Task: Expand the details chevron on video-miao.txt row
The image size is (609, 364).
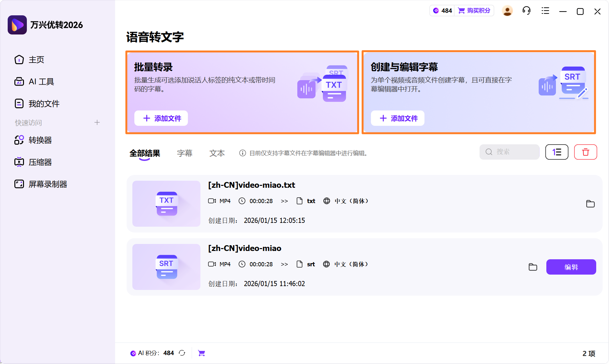Action: click(284, 201)
